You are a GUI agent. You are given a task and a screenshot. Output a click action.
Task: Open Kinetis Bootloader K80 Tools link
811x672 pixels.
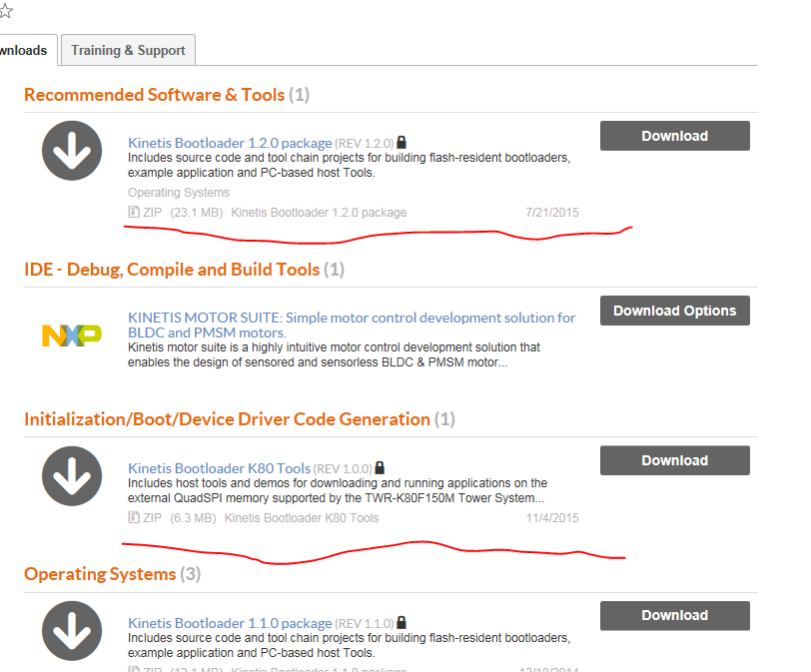pos(219,468)
